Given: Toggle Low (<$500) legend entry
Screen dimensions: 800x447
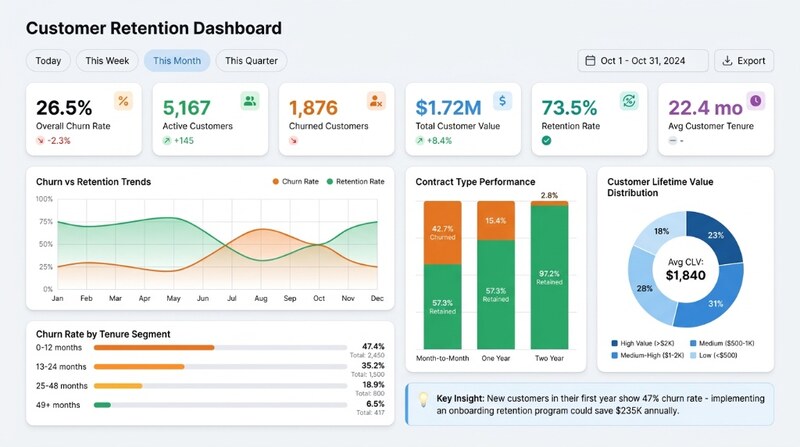Looking at the screenshot, I should point(714,355).
